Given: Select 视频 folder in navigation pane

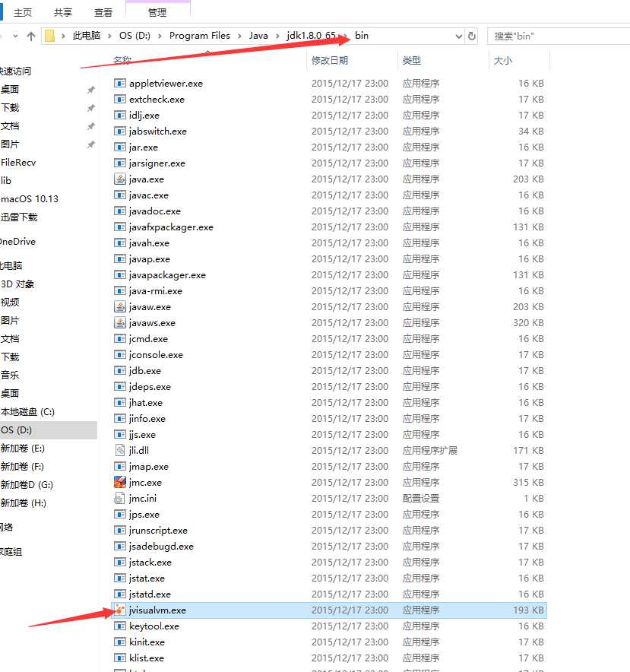Looking at the screenshot, I should (9, 302).
